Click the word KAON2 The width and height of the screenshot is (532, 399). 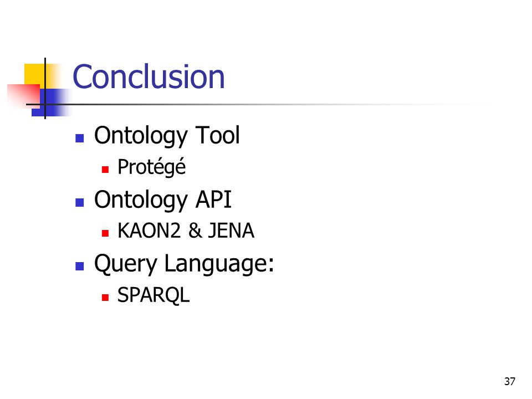tap(149, 231)
